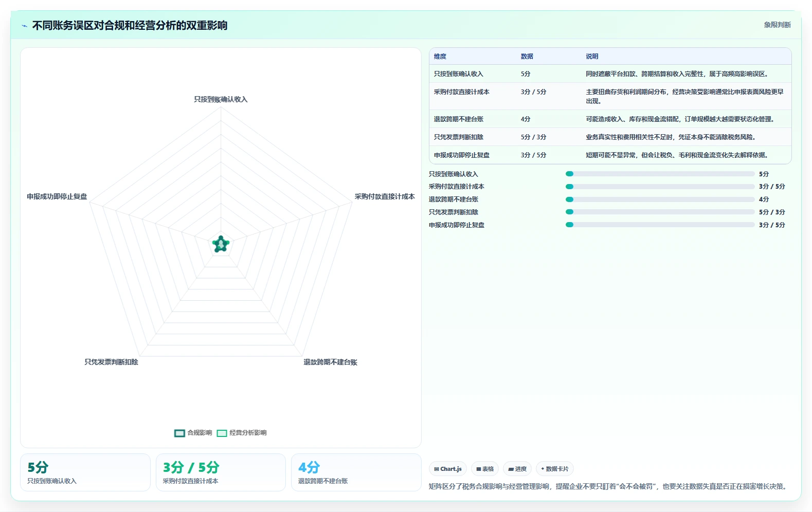Click the title icon beside 不同账务误区

tap(24, 26)
